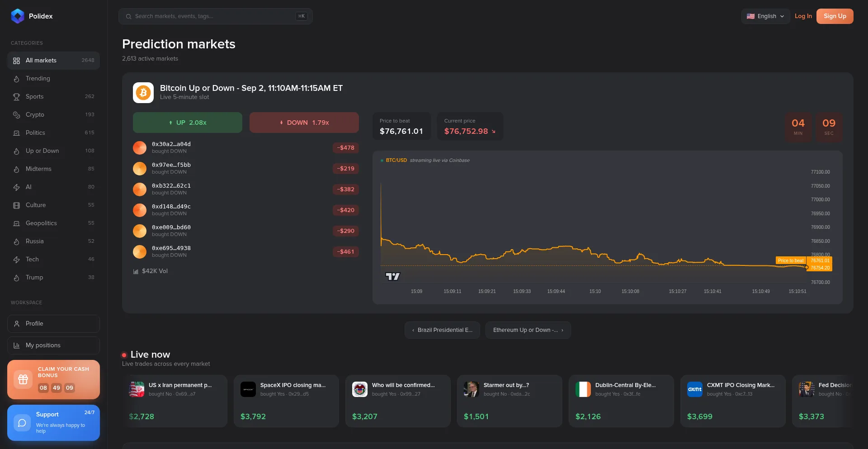Click the avatar of trader 0x30a2…a04d
This screenshot has width=868, height=449.
pos(140,148)
